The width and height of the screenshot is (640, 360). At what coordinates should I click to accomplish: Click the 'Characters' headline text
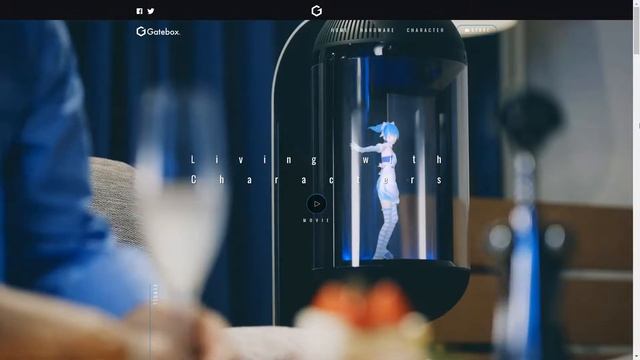pyautogui.click(x=317, y=180)
